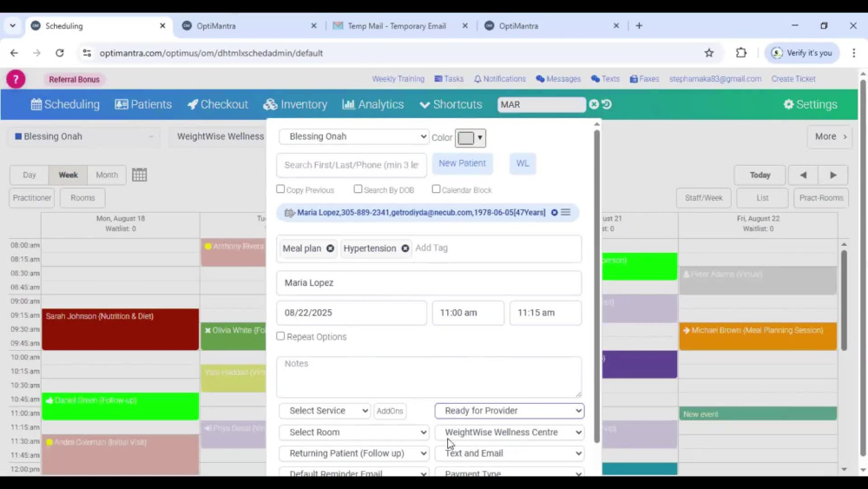Go to next week arrow
Image resolution: width=868 pixels, height=489 pixels.
pyautogui.click(x=833, y=175)
